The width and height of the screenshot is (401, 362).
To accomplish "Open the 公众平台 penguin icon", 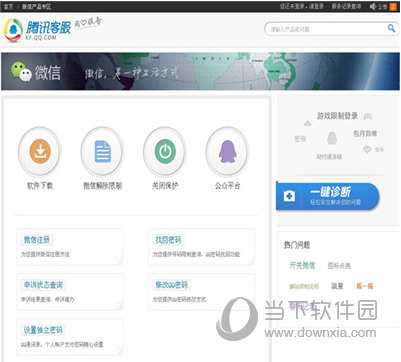I will pyautogui.click(x=227, y=152).
